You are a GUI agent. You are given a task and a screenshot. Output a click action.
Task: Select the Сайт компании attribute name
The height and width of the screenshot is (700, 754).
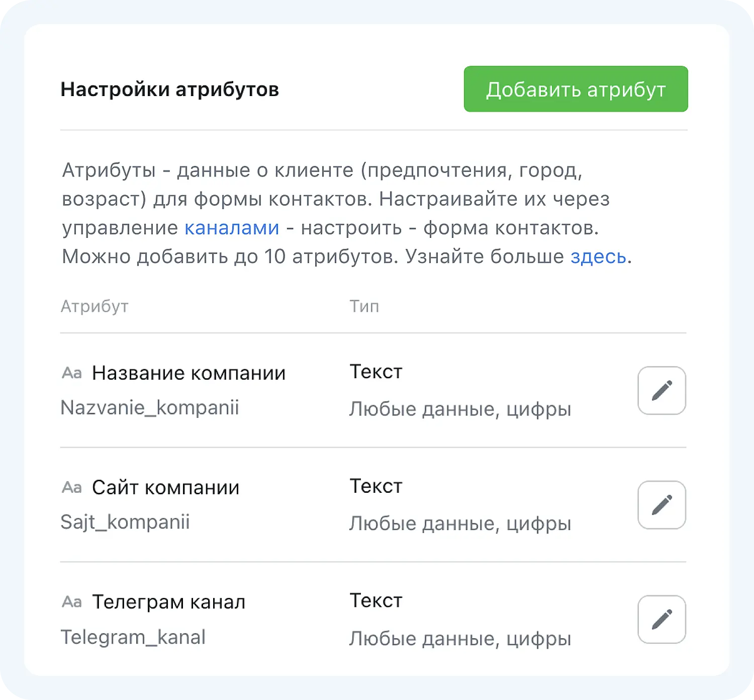coord(165,487)
